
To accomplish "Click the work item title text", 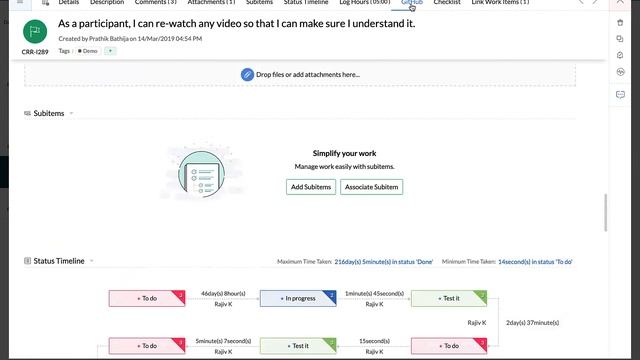I will coord(236,23).
